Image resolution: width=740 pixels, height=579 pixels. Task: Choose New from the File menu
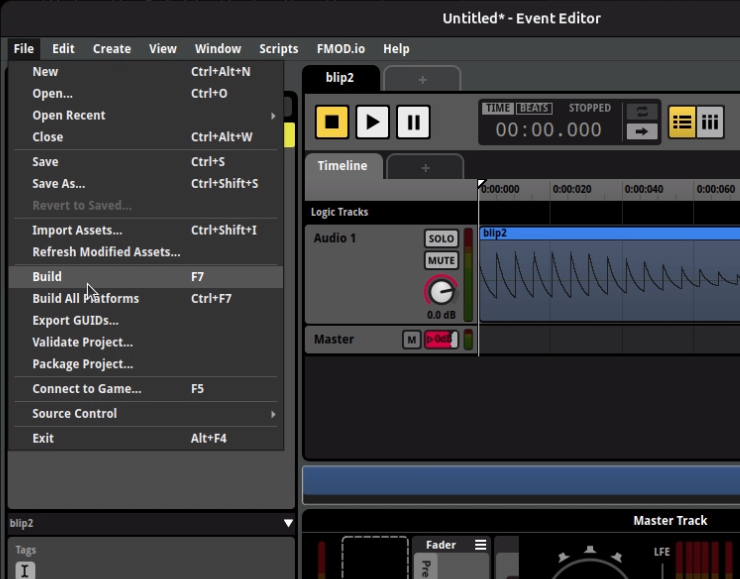(x=146, y=72)
